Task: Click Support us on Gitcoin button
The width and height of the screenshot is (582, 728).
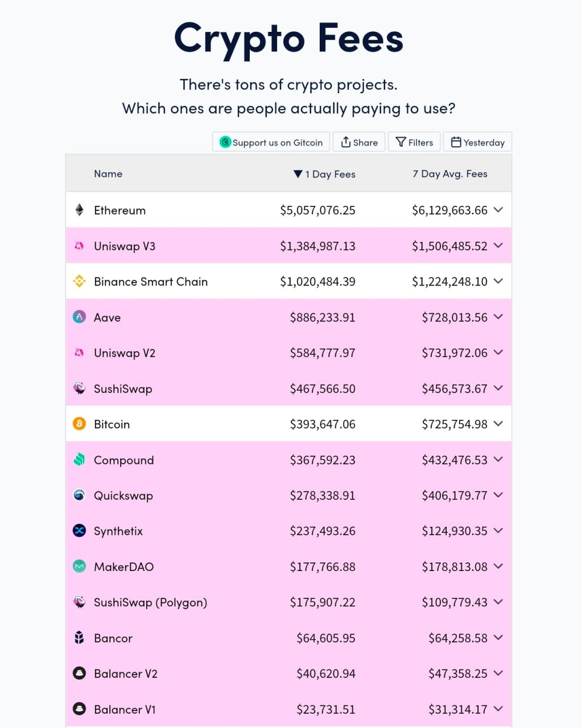Action: point(271,142)
